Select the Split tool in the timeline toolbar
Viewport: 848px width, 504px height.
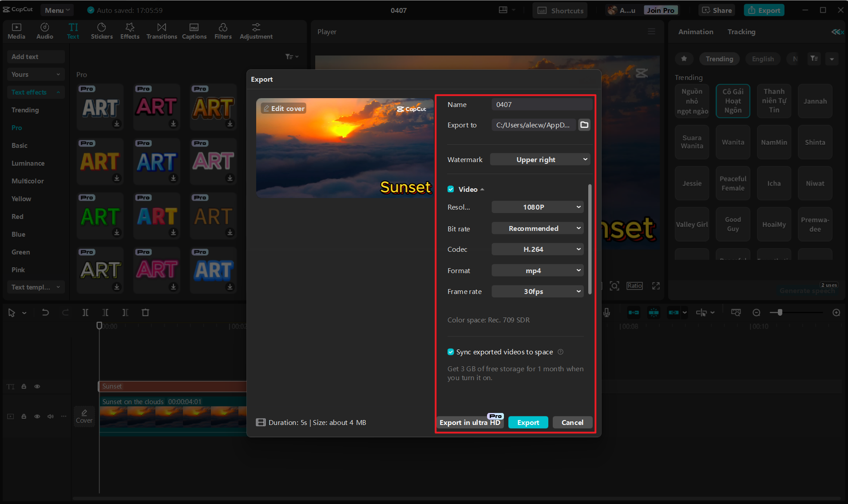click(x=85, y=312)
